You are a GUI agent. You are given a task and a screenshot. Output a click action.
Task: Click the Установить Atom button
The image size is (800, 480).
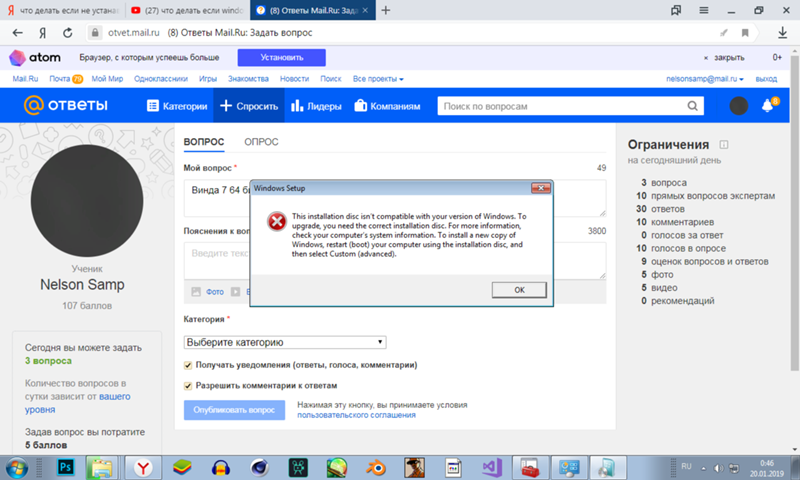(282, 58)
